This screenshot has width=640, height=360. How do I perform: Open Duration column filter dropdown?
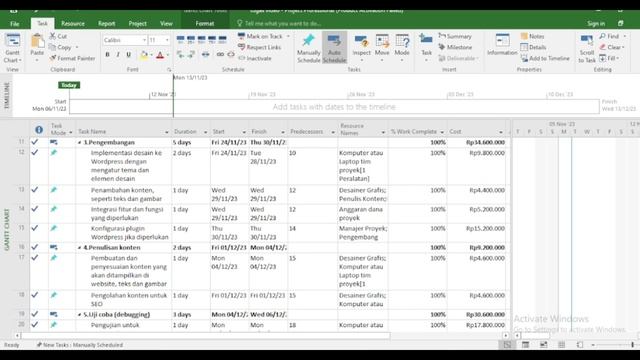coord(205,132)
